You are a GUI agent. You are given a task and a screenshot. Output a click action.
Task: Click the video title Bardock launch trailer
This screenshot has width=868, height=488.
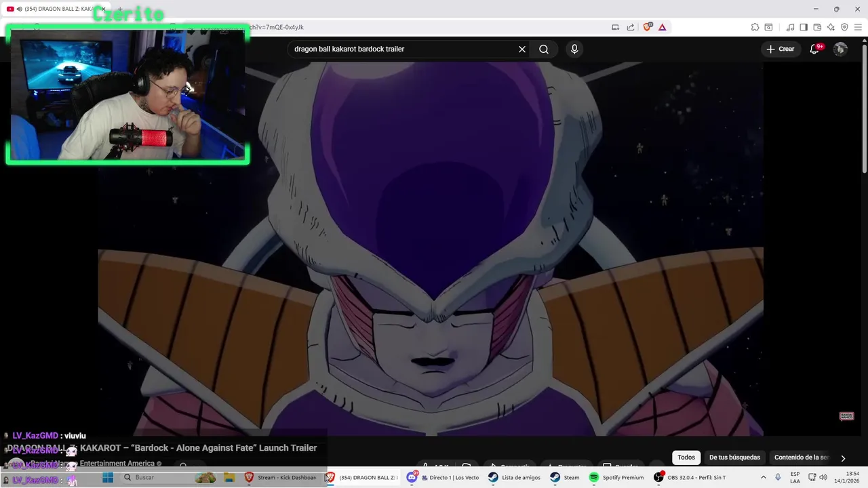[162, 448]
